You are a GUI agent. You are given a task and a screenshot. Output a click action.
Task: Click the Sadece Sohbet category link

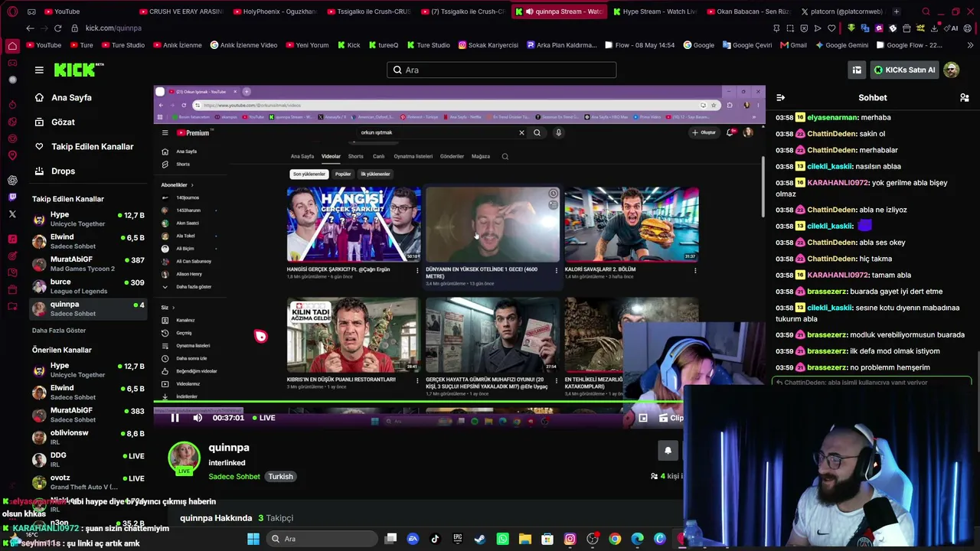coord(234,477)
